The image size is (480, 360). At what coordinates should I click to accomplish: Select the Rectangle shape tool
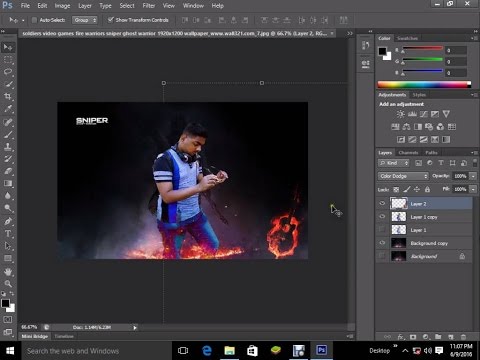pos(8,258)
